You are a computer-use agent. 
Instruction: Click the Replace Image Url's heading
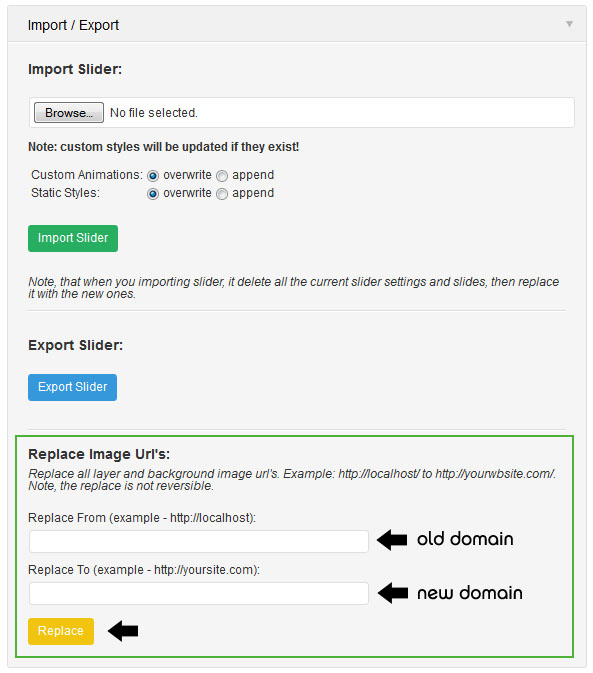[x=99, y=454]
